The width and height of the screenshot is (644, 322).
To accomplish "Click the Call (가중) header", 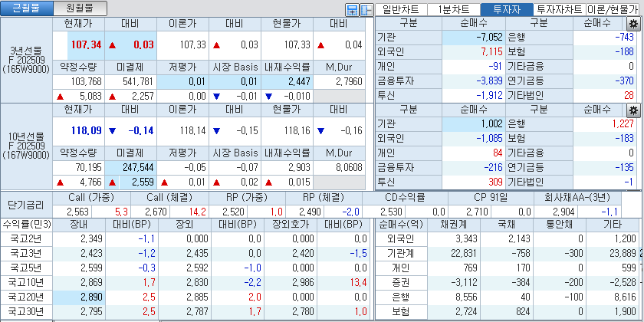I will coord(91,198).
